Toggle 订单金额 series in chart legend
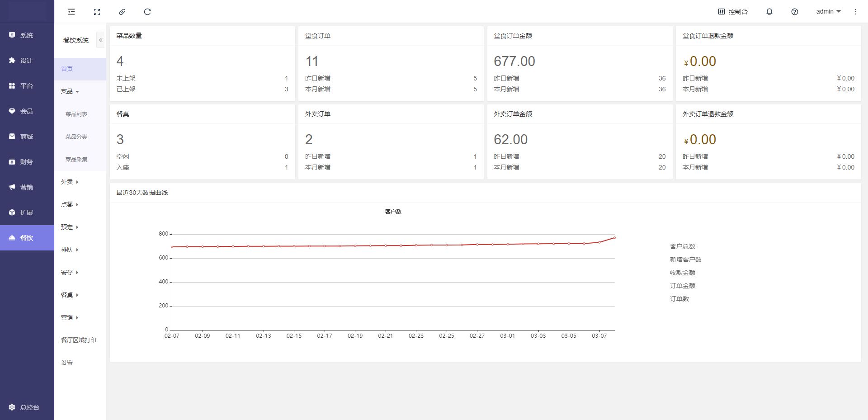868x420 pixels. point(682,286)
